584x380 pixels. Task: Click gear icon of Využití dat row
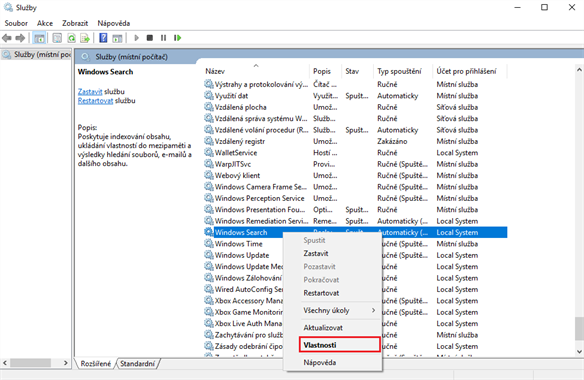[209, 95]
